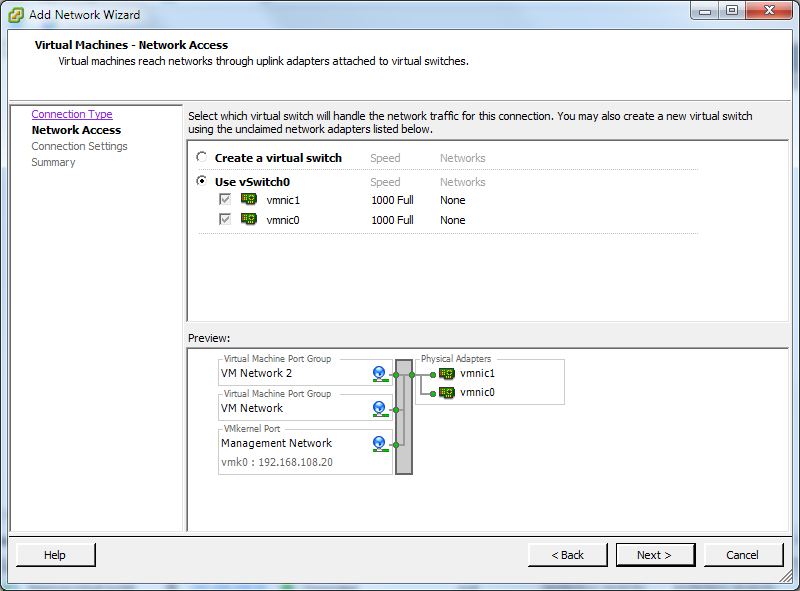The image size is (800, 591).
Task: Close the Add Network Wizard window
Action: (x=769, y=11)
